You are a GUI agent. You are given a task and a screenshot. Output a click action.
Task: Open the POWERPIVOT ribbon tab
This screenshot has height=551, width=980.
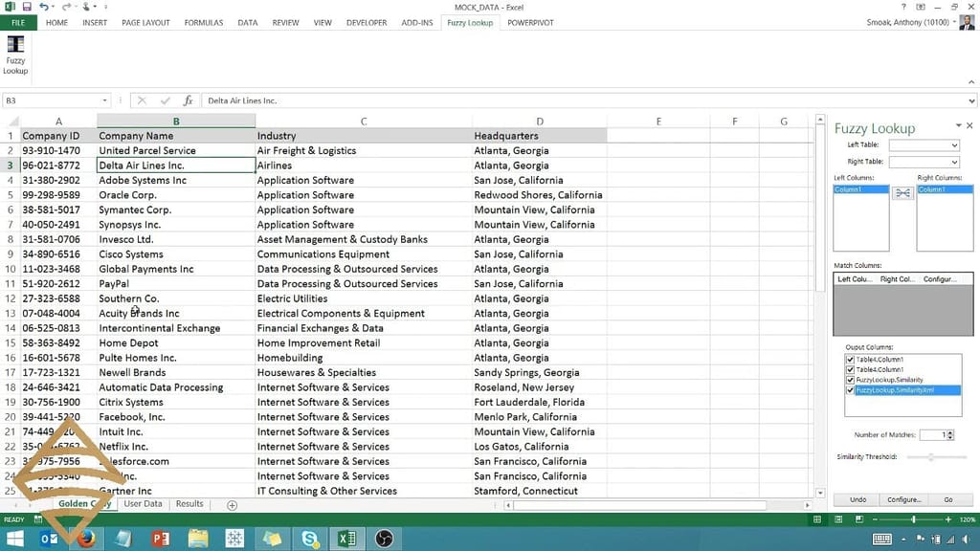click(530, 22)
